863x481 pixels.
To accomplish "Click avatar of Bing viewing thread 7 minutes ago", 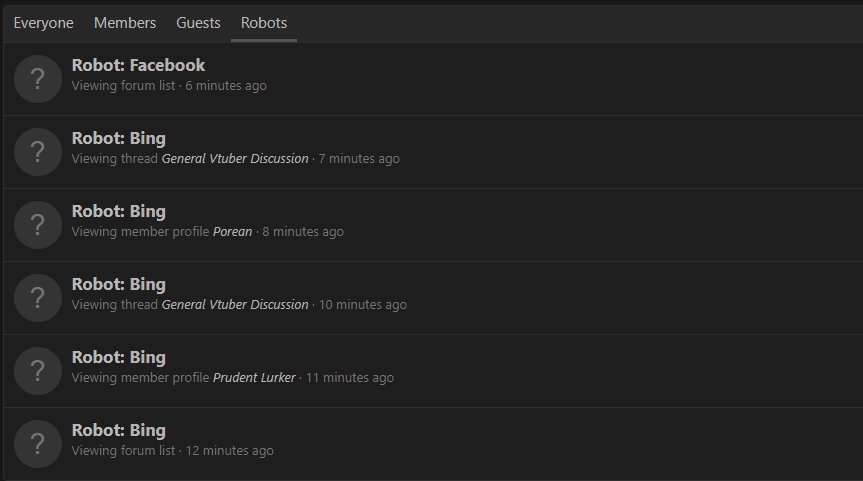I will point(37,152).
